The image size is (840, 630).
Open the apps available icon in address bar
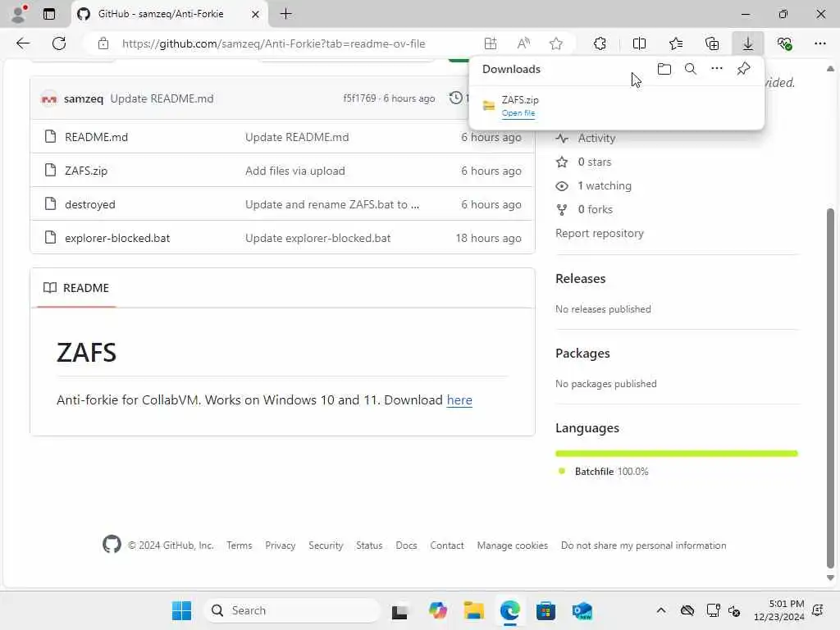coord(491,43)
